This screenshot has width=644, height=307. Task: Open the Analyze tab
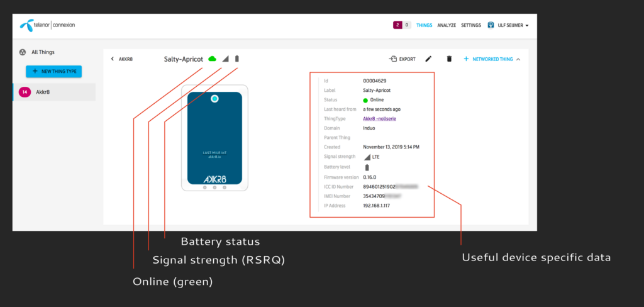[x=447, y=25]
